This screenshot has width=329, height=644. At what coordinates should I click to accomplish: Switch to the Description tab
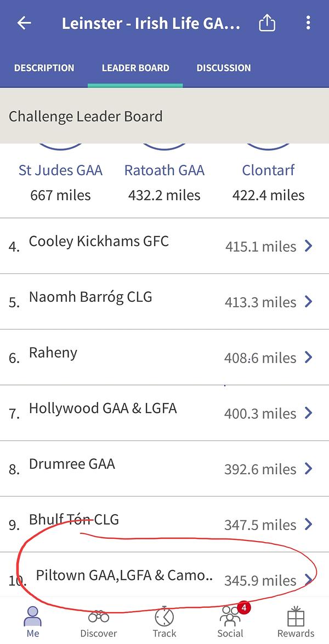tap(44, 68)
